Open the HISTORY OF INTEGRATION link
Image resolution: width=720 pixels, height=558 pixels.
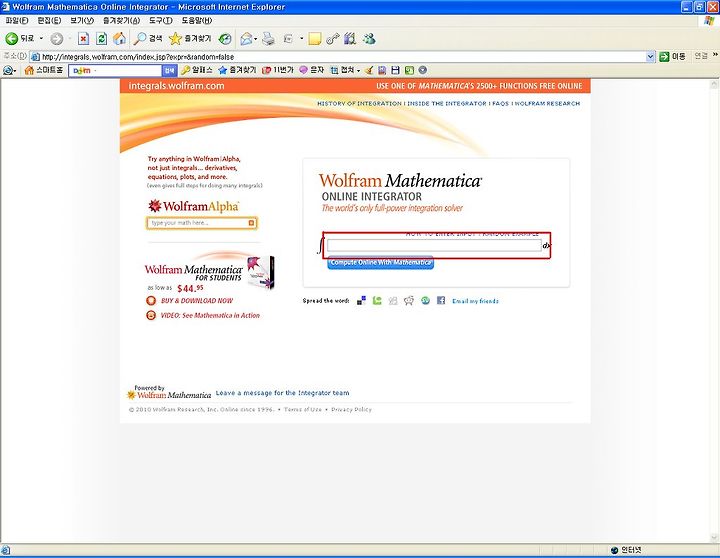tap(359, 104)
